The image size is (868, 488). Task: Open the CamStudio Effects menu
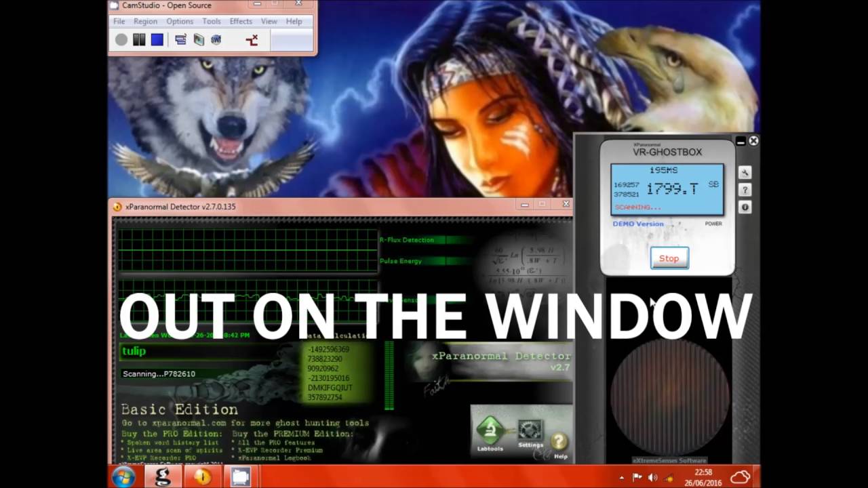(241, 22)
